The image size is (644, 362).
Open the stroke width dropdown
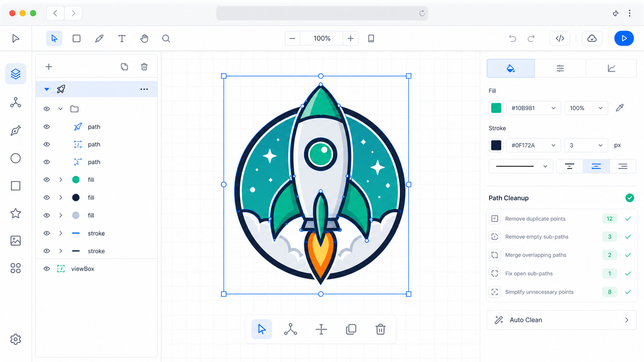coord(586,145)
